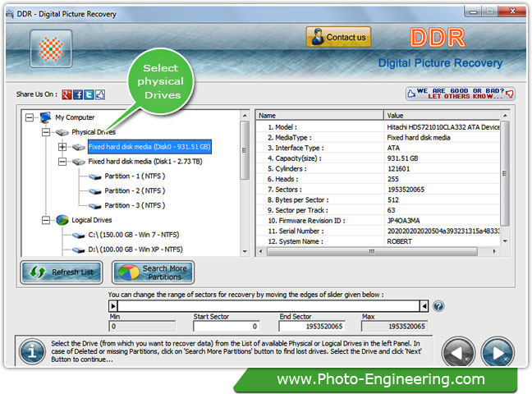The image size is (532, 394).
Task: Click the left slider handle of sector range
Action: click(x=113, y=306)
